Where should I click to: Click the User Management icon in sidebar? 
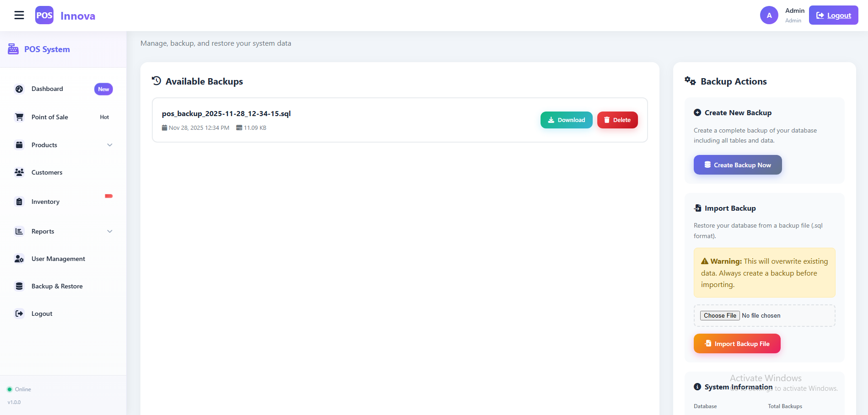[19, 259]
